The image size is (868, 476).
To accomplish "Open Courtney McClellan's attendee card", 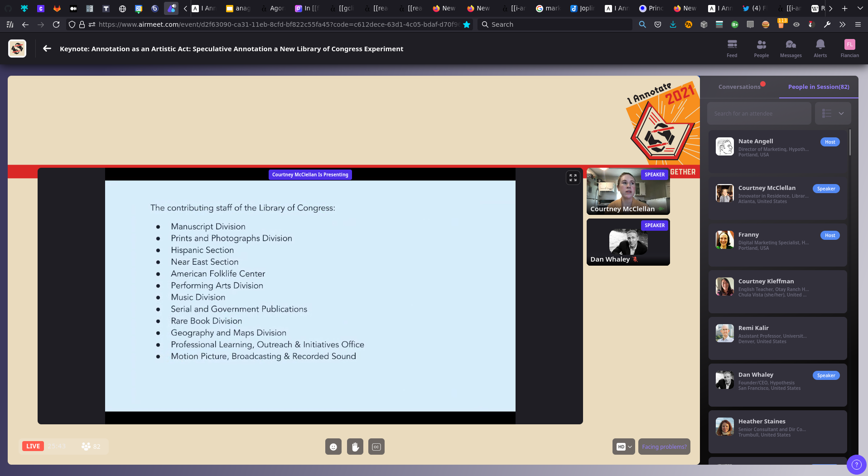I will click(777, 198).
